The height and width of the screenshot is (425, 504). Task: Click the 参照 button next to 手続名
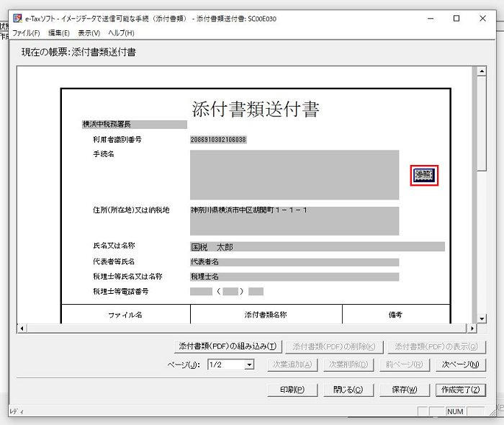coord(424,175)
